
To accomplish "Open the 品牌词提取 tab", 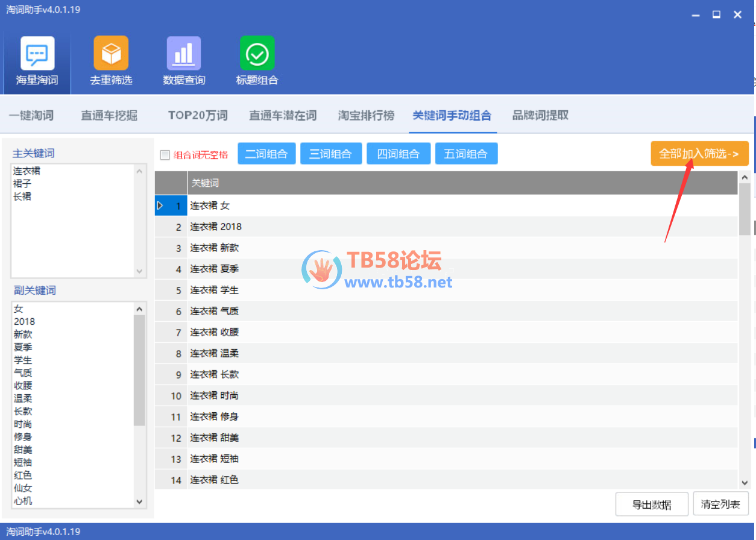I will pos(540,115).
